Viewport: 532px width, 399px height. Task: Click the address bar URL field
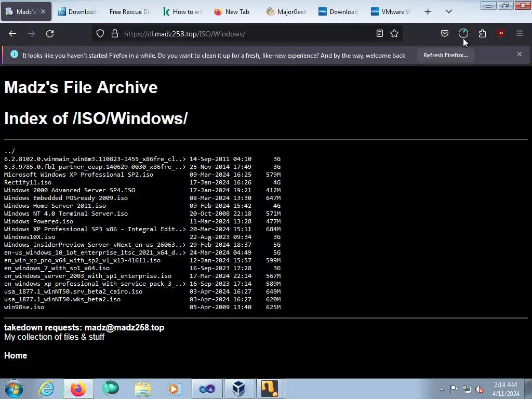coord(248,34)
